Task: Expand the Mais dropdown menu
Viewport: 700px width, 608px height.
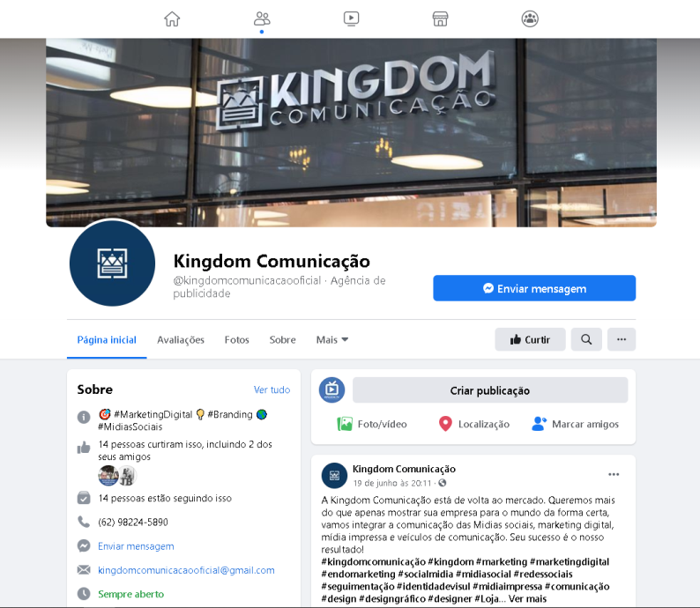Action: (332, 340)
